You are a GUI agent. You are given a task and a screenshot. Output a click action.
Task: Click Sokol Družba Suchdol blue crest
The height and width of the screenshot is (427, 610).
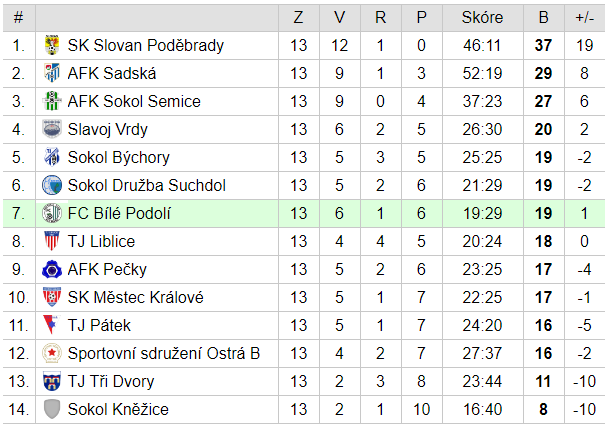coord(52,185)
